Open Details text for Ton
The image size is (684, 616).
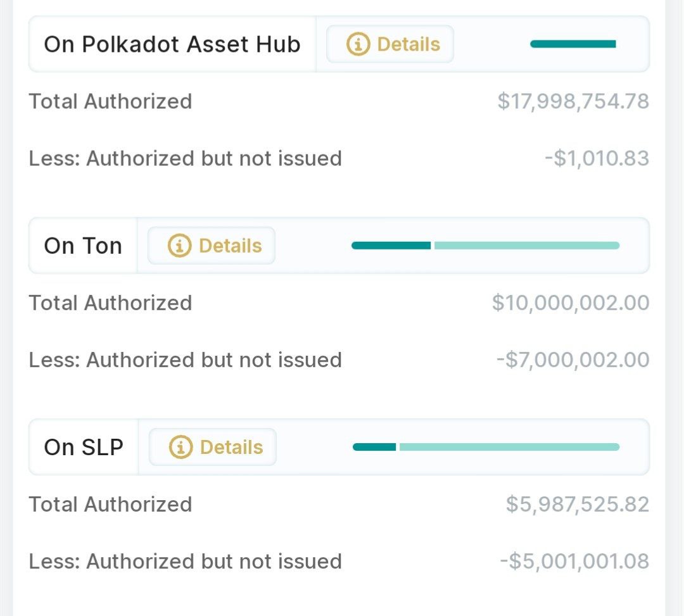230,246
